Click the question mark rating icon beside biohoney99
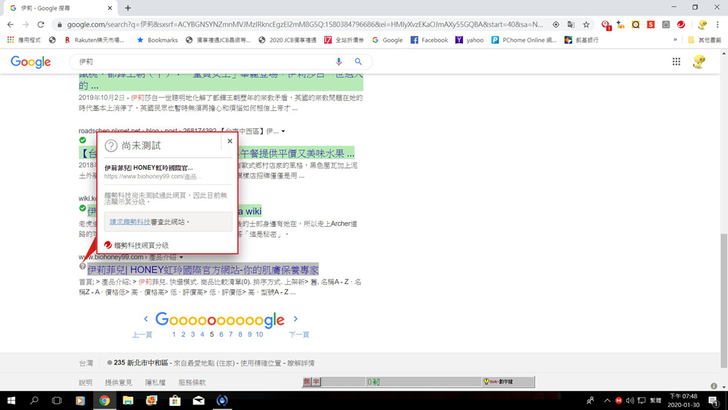 (82, 267)
